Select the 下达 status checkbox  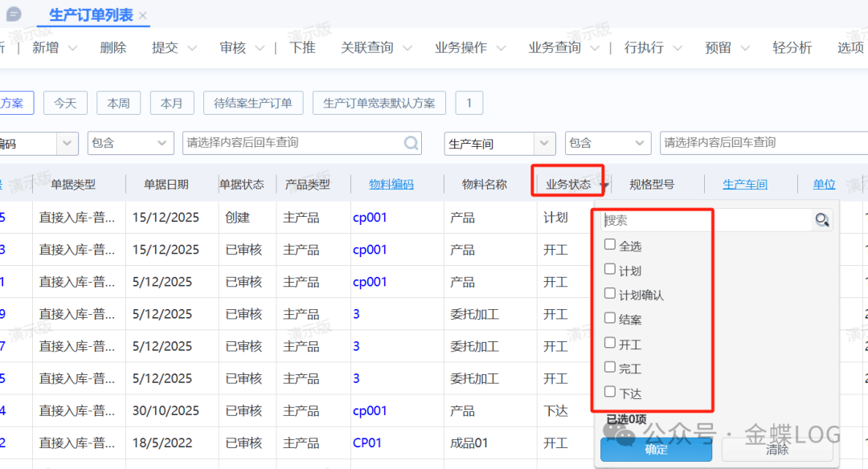pos(610,393)
